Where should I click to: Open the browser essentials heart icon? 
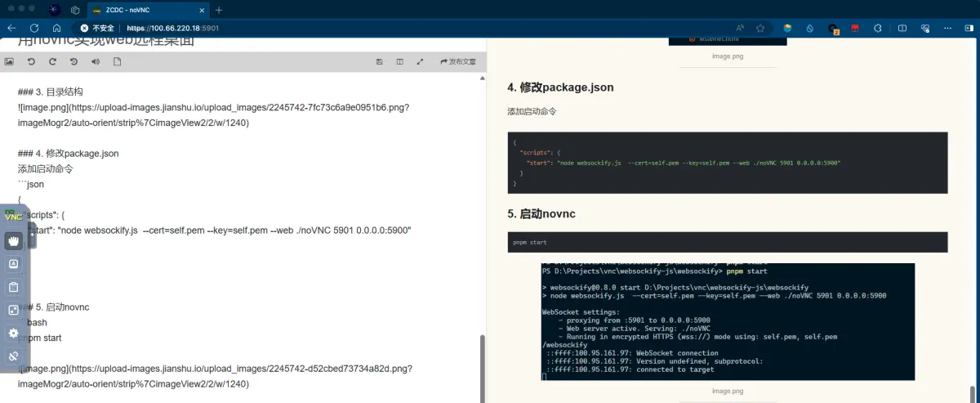(925, 28)
